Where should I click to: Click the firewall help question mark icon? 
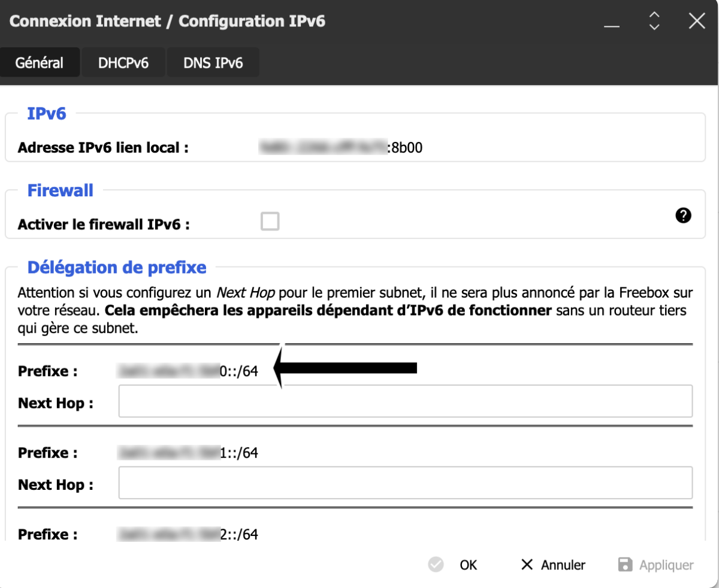coord(683,217)
